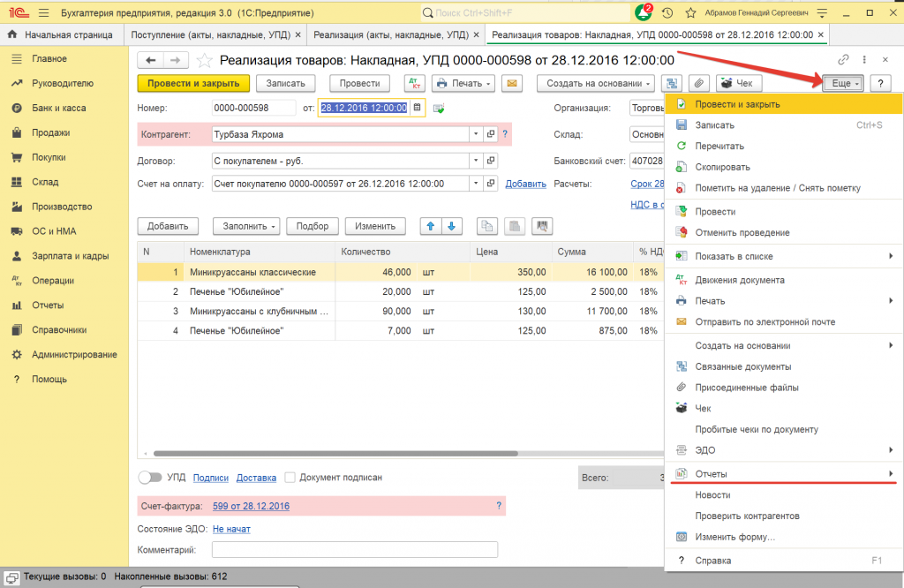
Task: Open the Подписи link
Action: (x=210, y=478)
